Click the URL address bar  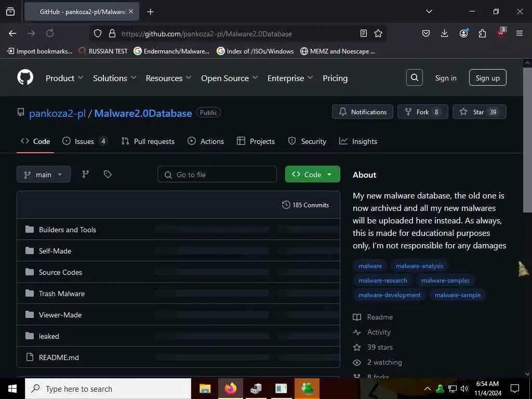[237, 34]
